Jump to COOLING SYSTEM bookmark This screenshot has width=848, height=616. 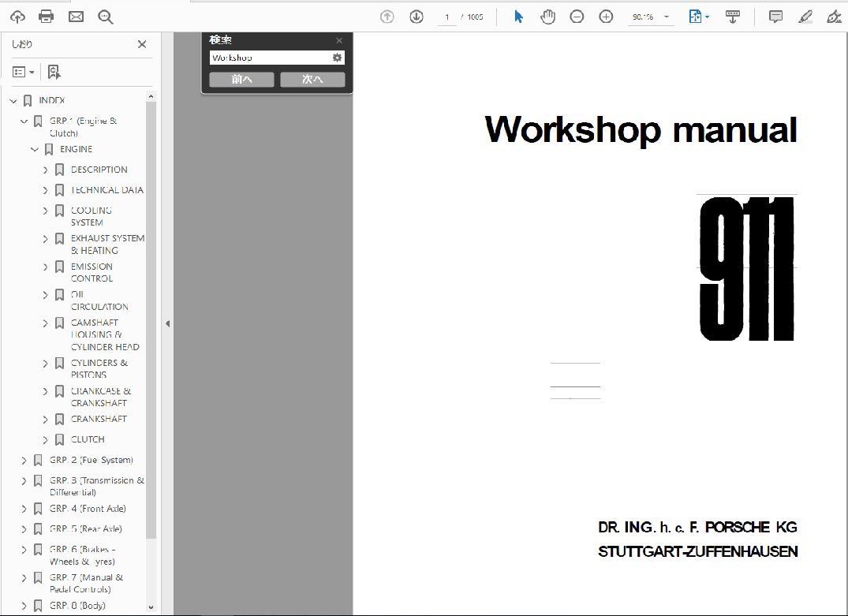coord(92,216)
